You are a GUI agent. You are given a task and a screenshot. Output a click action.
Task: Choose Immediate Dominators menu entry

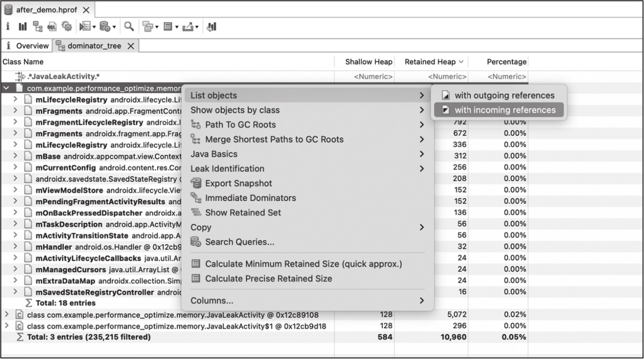pyautogui.click(x=307, y=198)
